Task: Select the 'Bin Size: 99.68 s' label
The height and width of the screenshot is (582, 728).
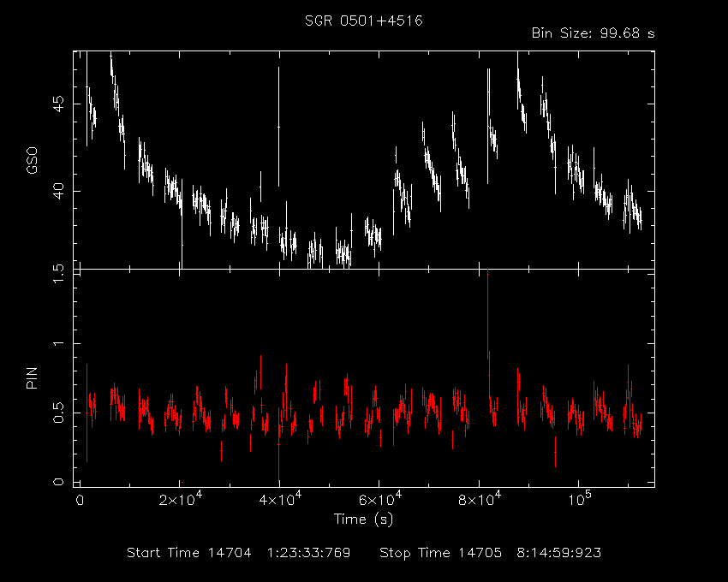Action: pos(593,33)
